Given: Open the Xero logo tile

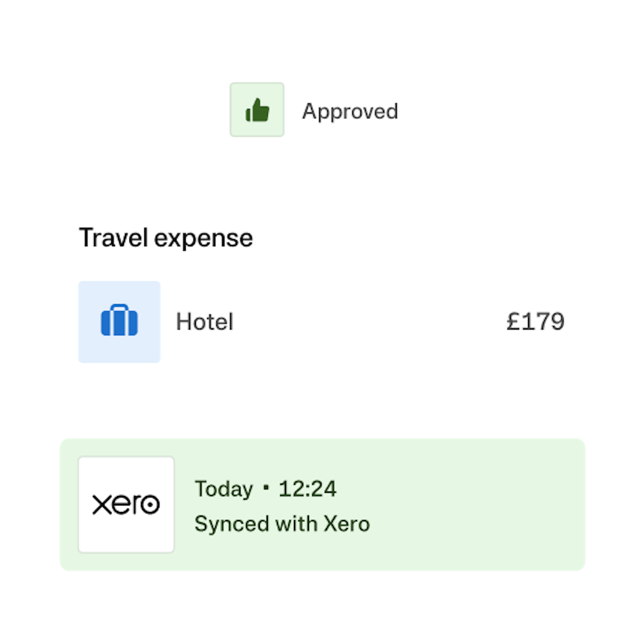Looking at the screenshot, I should (x=126, y=504).
